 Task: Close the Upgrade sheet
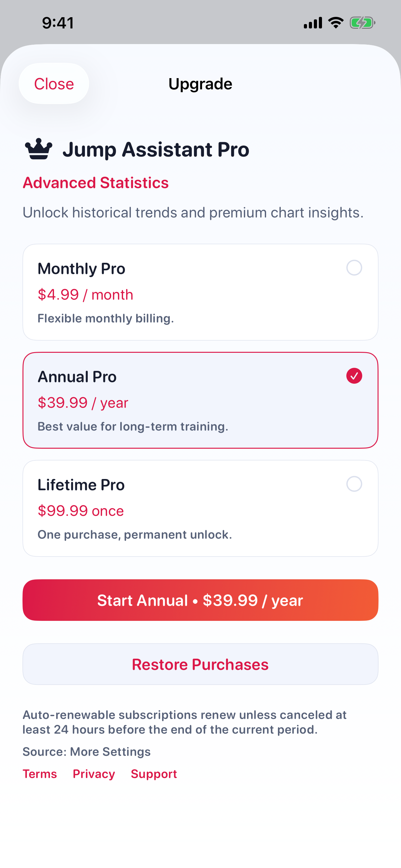tap(54, 83)
